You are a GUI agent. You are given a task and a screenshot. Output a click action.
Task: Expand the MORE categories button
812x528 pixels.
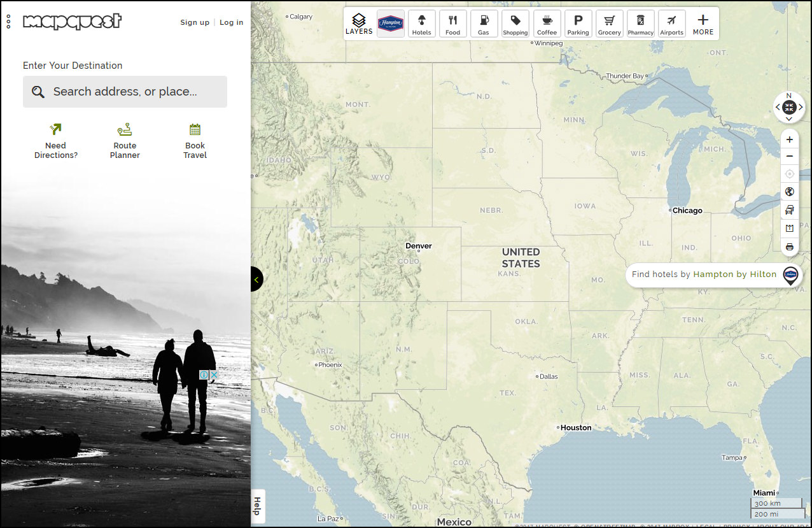[x=703, y=24]
